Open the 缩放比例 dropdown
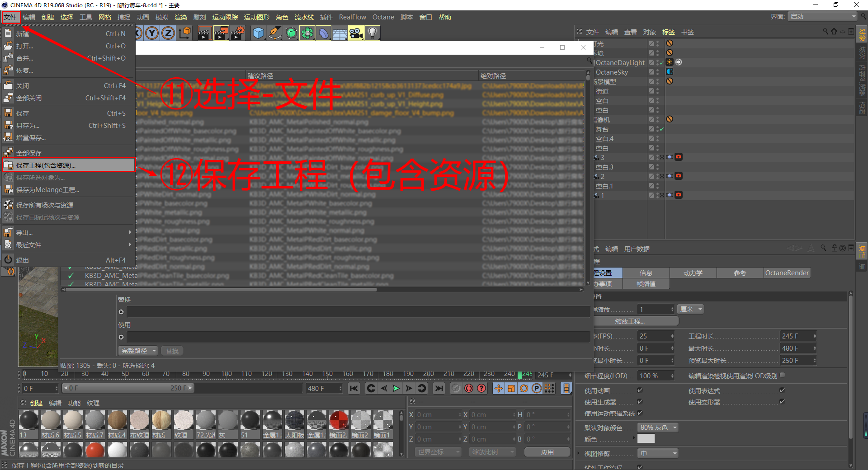Screen dimensions: 868x470 [492, 452]
